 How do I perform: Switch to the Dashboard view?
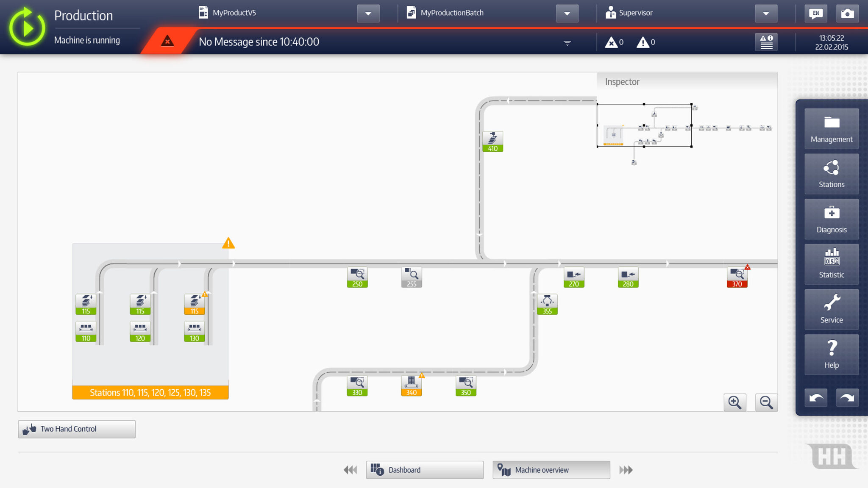(x=425, y=470)
